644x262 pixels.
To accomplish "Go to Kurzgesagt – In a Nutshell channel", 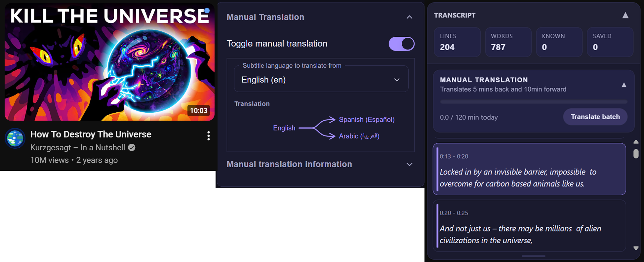I will (78, 147).
